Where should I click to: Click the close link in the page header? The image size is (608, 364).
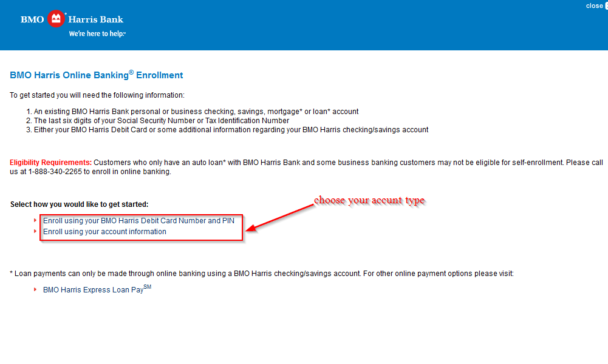coord(594,6)
